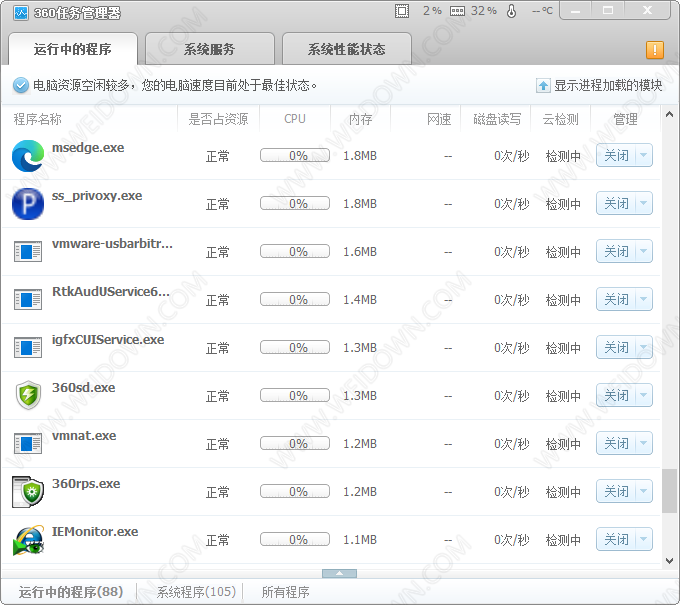This screenshot has width=680, height=605.
Task: Click the bottom panel collapse arrow handle
Action: click(340, 573)
